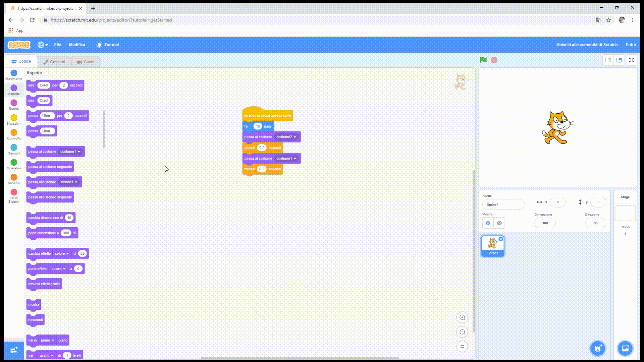Enter full screen stage mode
This screenshot has height=362, width=644.
point(631,60)
